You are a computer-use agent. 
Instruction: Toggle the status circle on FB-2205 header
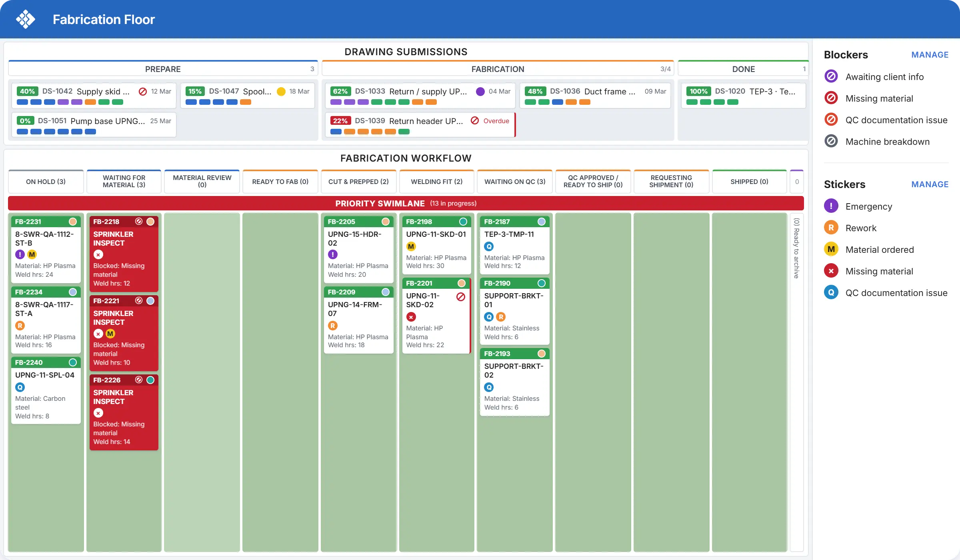coord(386,222)
